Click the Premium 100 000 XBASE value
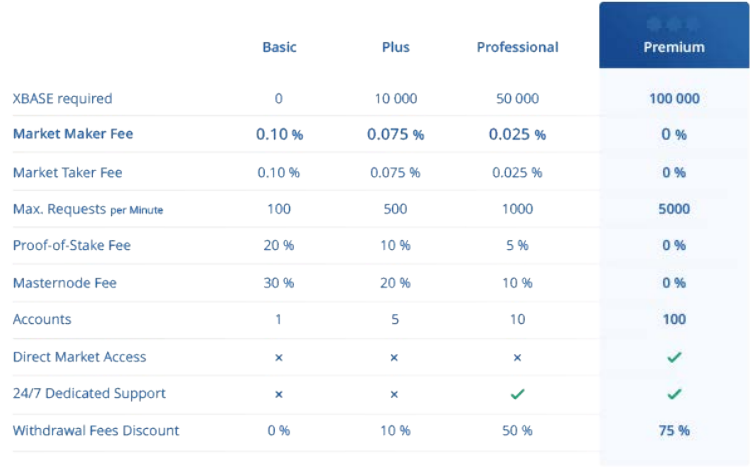 tap(674, 98)
